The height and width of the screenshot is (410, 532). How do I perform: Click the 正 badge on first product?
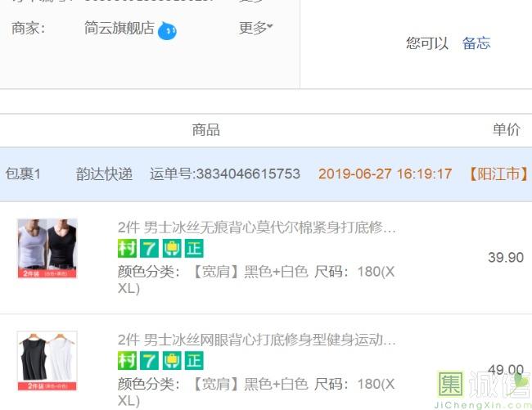(194, 248)
